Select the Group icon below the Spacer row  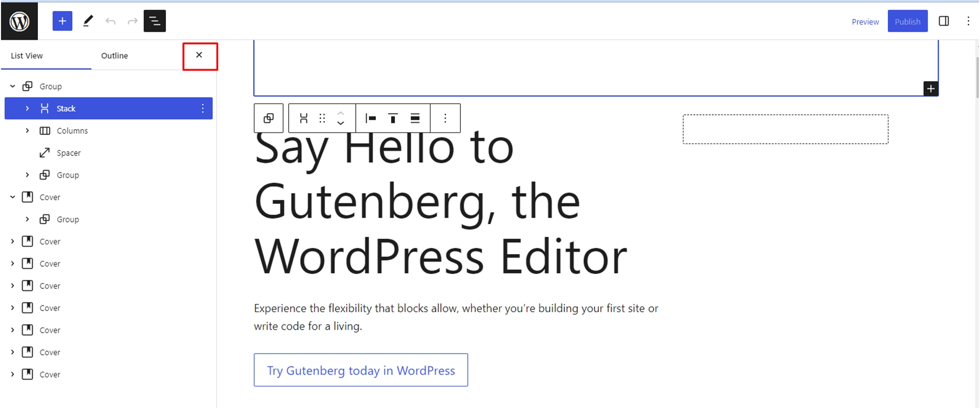point(45,175)
